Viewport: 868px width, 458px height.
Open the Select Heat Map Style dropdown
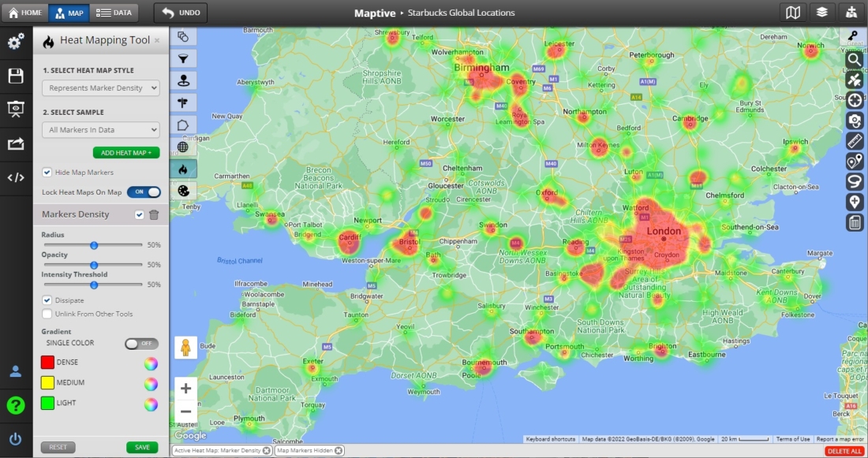[100, 88]
